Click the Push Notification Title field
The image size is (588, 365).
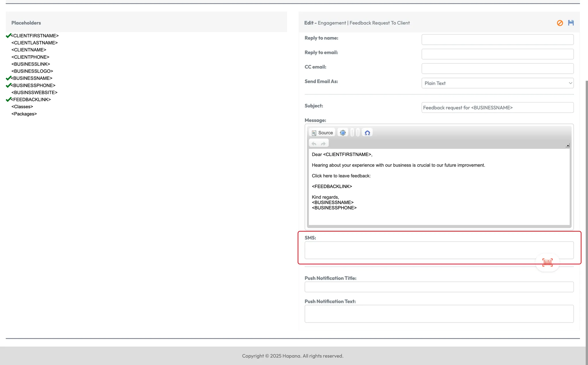439,287
